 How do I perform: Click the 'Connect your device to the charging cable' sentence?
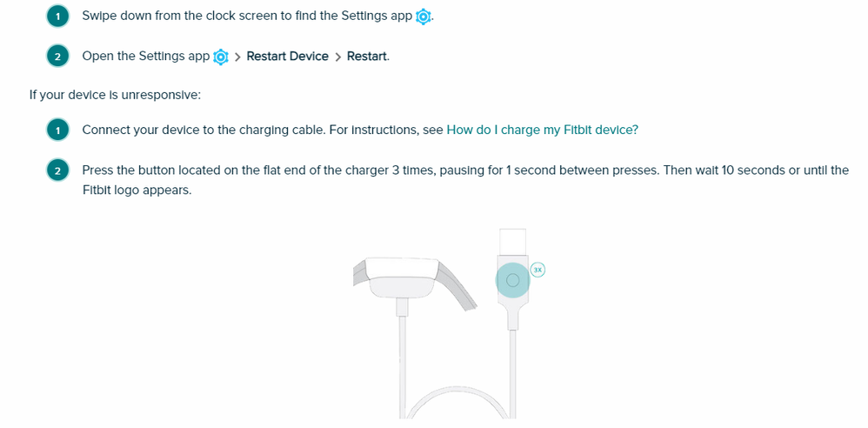tap(204, 130)
